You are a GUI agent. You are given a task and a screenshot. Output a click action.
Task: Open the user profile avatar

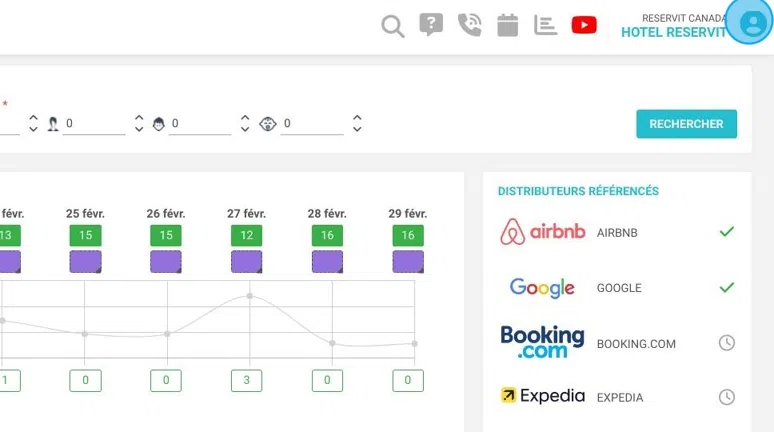pos(752,23)
